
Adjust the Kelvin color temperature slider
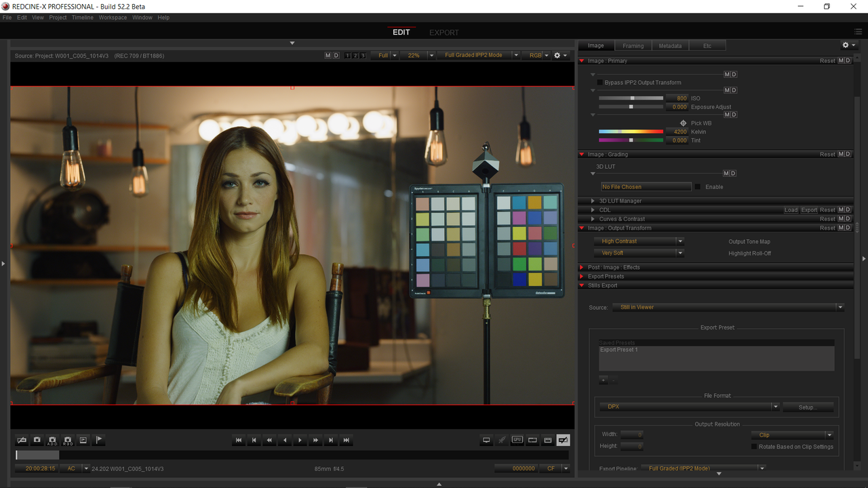point(631,131)
